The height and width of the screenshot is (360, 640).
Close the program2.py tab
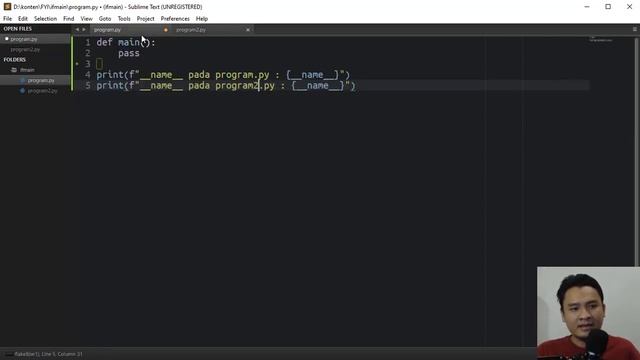tap(248, 30)
